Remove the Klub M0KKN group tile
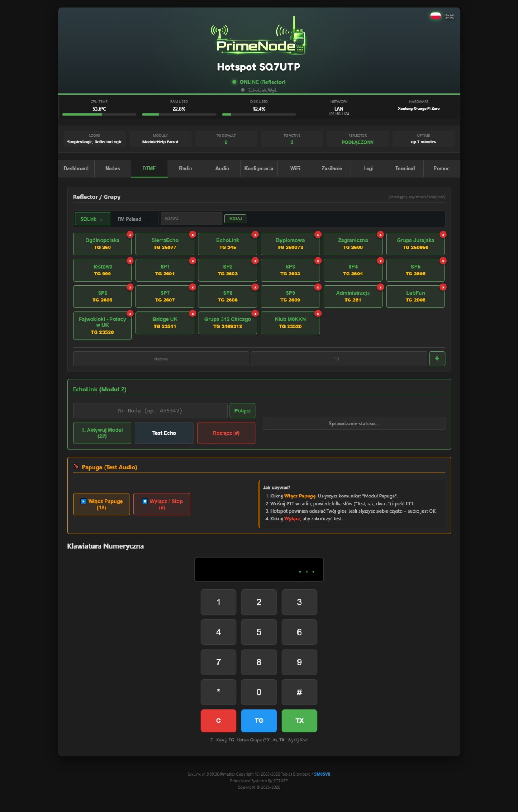The height and width of the screenshot is (812, 518). 318,313
